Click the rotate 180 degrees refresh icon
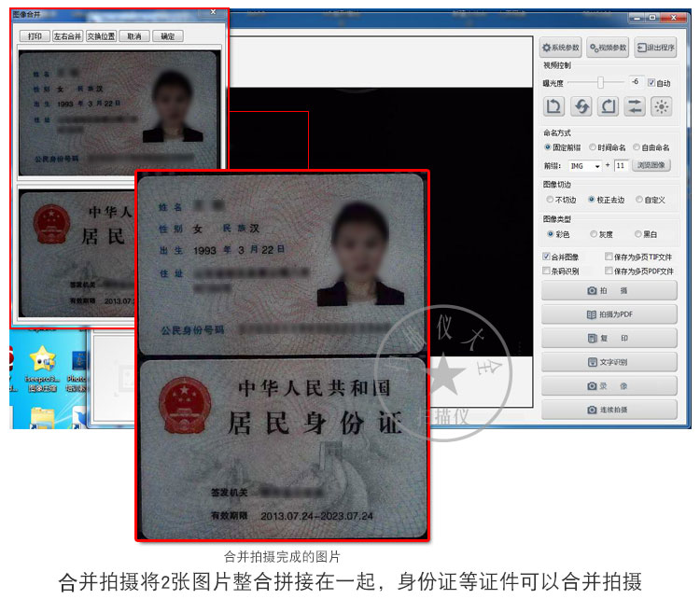The image size is (700, 599). pos(581,106)
